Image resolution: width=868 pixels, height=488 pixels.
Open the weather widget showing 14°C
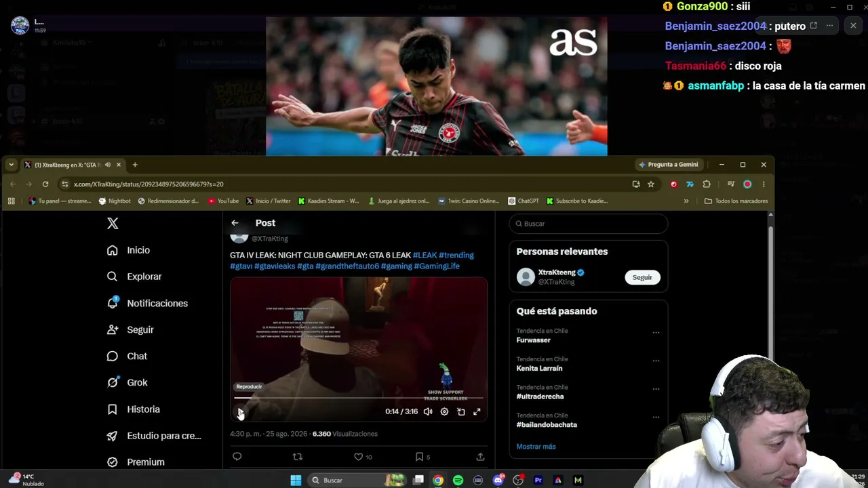pyautogui.click(x=26, y=480)
